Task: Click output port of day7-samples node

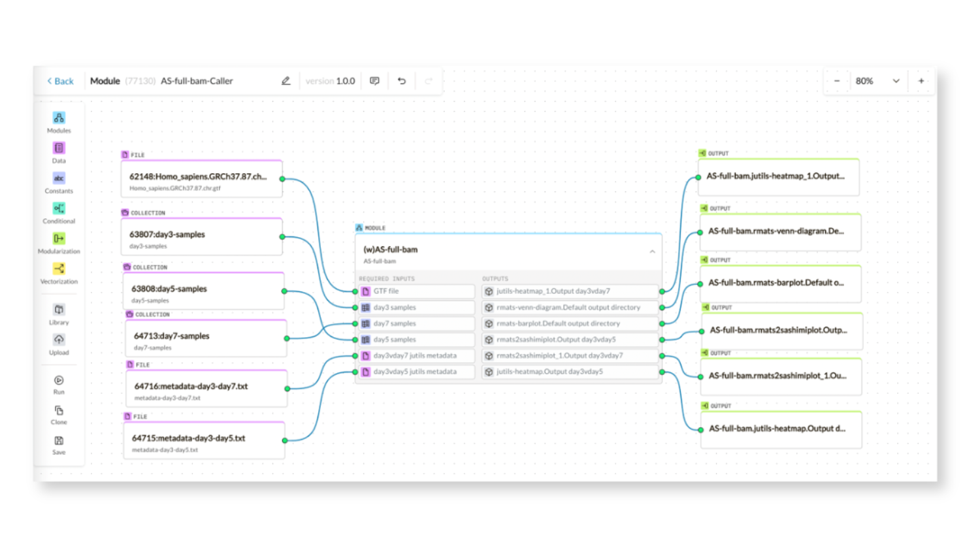Action: pyautogui.click(x=287, y=338)
